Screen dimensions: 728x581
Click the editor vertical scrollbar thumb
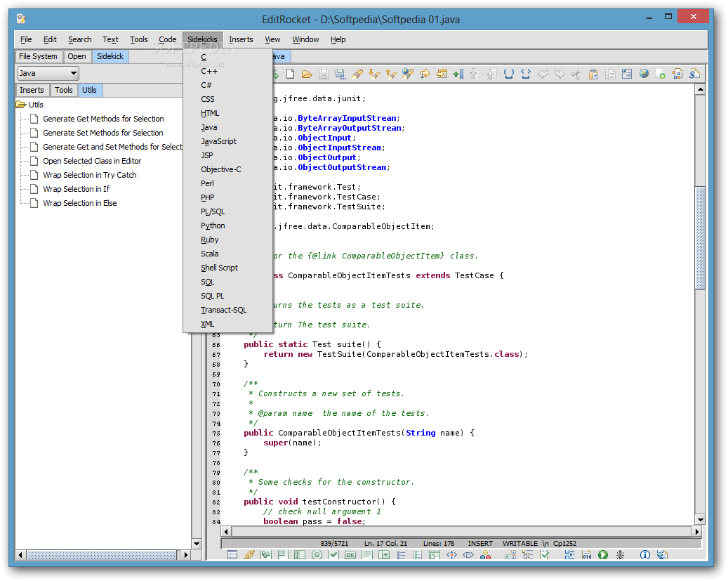pyautogui.click(x=700, y=237)
